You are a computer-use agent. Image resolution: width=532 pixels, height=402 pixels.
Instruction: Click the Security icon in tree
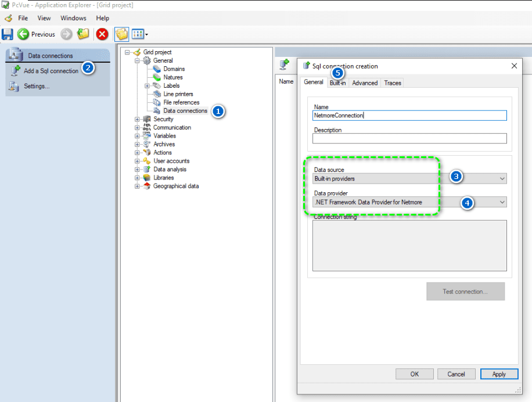(146, 119)
